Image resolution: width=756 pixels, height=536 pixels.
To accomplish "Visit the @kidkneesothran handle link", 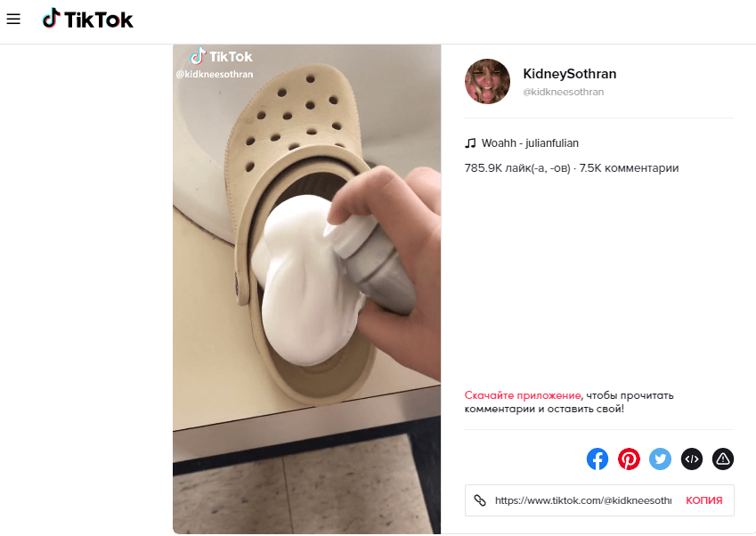I will 563,92.
